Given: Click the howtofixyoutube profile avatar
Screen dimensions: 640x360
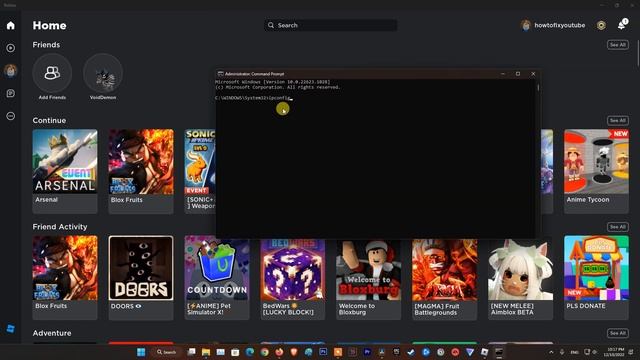Looking at the screenshot, I should (526, 25).
